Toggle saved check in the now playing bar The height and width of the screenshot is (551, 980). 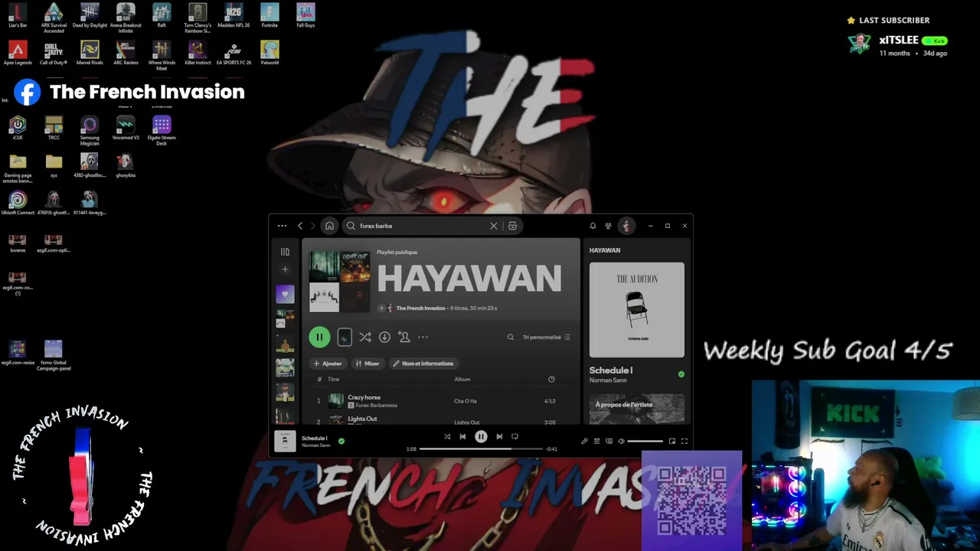(341, 441)
